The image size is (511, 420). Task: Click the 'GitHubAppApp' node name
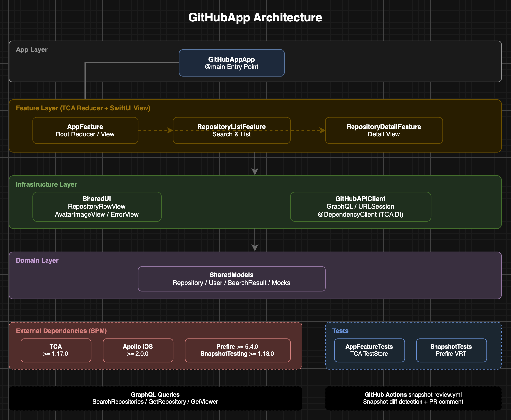click(x=231, y=59)
